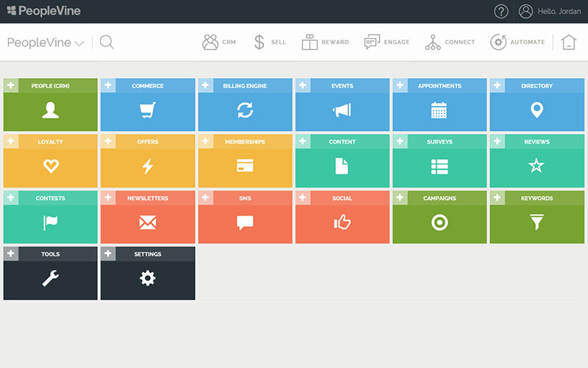Go to the home house icon
The width and height of the screenshot is (588, 368).
click(568, 42)
